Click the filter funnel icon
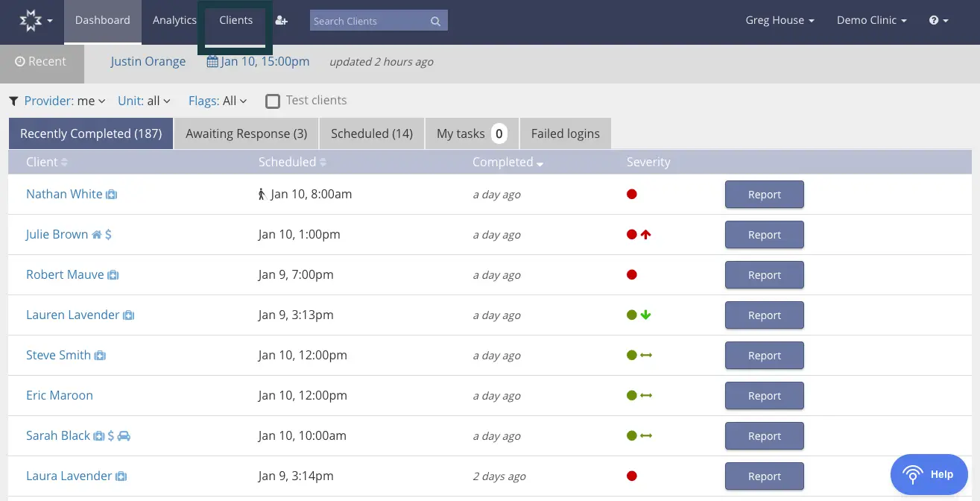This screenshot has height=501, width=980. [13, 101]
